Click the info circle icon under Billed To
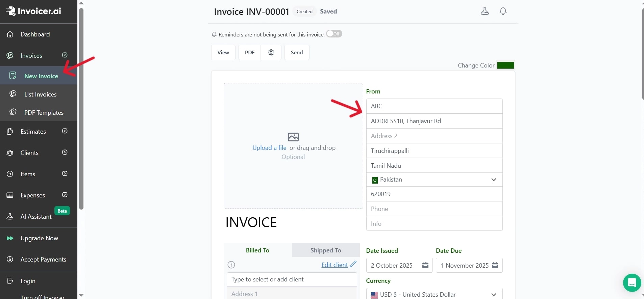Image resolution: width=644 pixels, height=299 pixels. click(231, 265)
